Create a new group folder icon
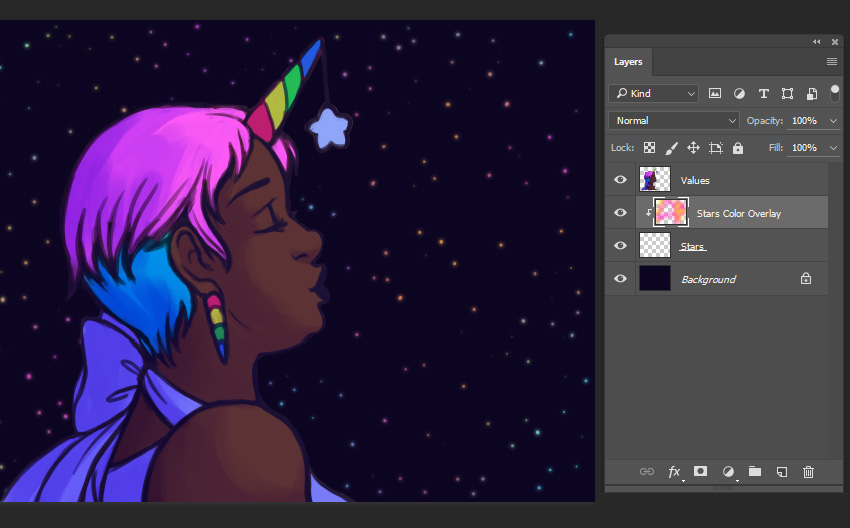850x528 pixels. pos(755,471)
